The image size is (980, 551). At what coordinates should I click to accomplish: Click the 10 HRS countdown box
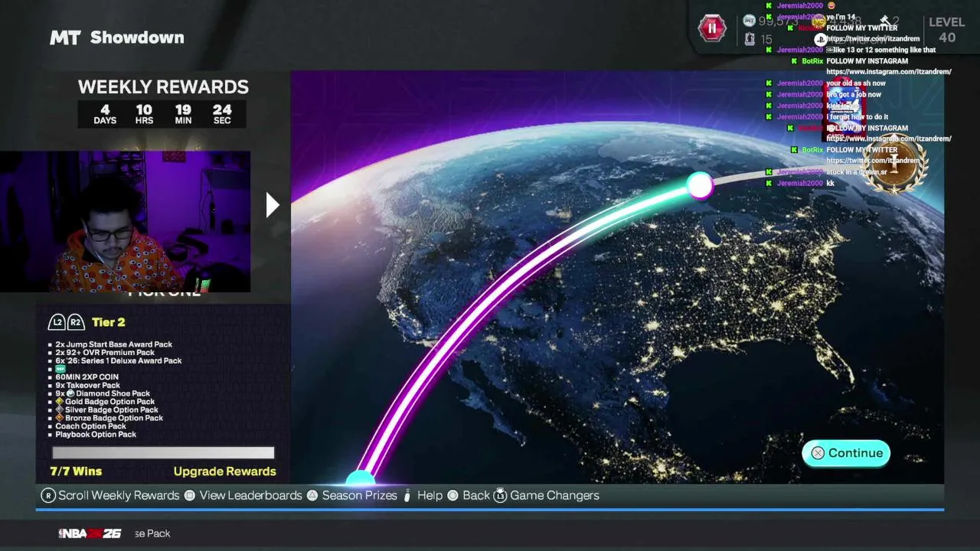[144, 114]
